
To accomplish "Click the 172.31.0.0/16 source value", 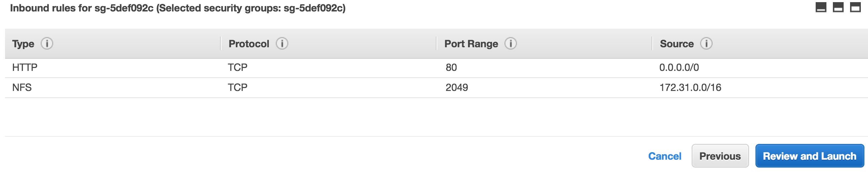I will click(690, 87).
